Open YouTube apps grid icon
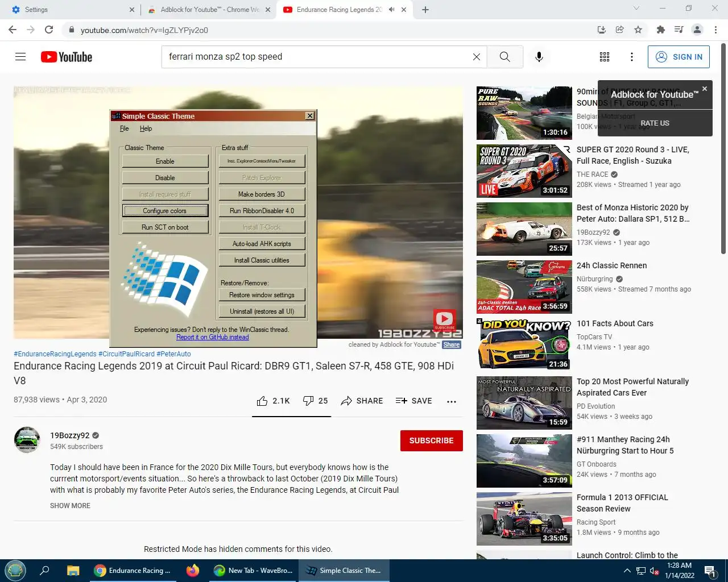The image size is (728, 582). pos(605,57)
